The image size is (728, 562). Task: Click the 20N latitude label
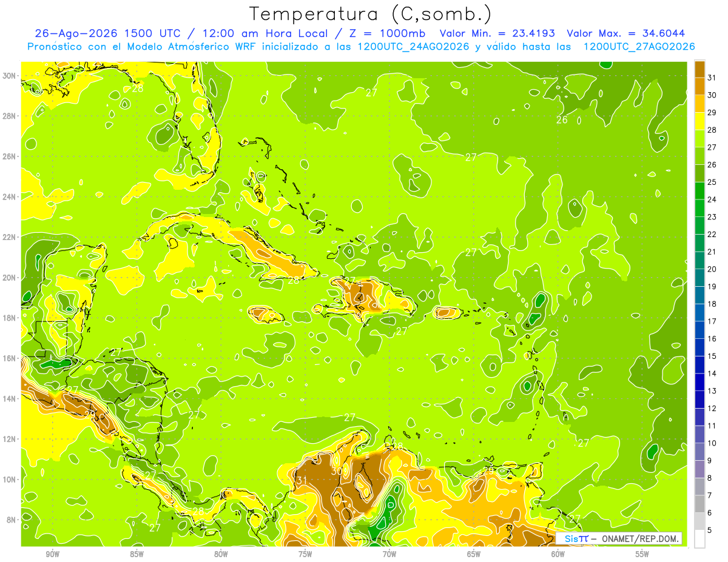click(9, 278)
